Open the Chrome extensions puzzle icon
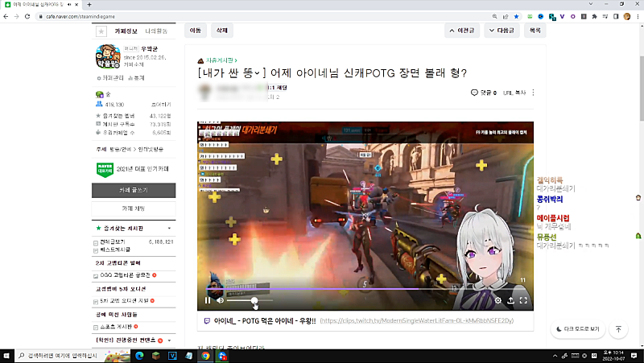644x363 pixels. point(594,16)
